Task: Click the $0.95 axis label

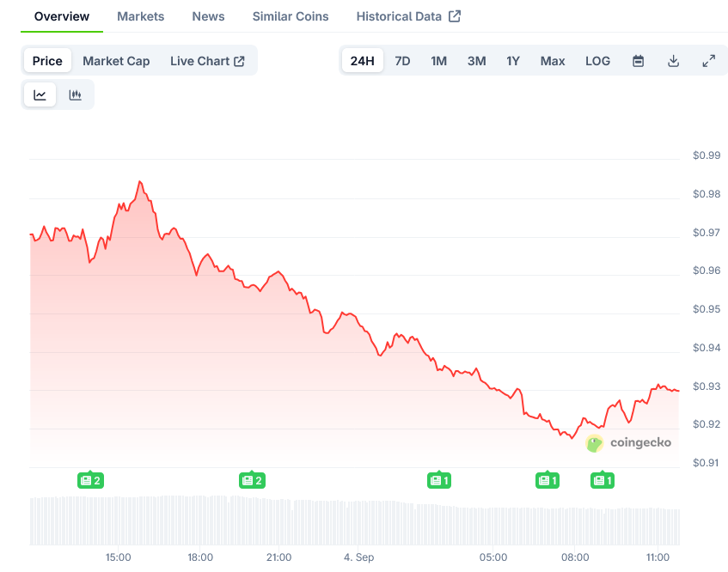Action: pos(707,309)
